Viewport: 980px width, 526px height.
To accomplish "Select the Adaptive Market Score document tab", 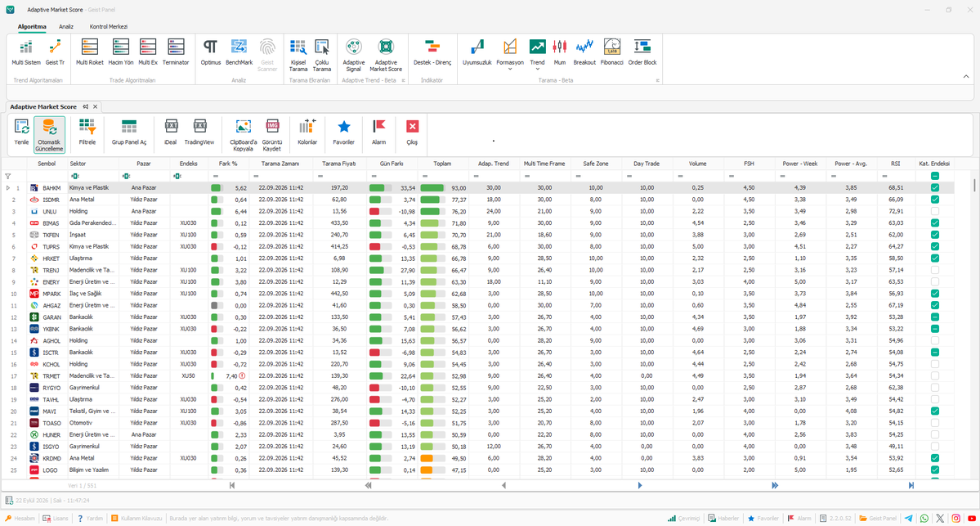I will [43, 107].
